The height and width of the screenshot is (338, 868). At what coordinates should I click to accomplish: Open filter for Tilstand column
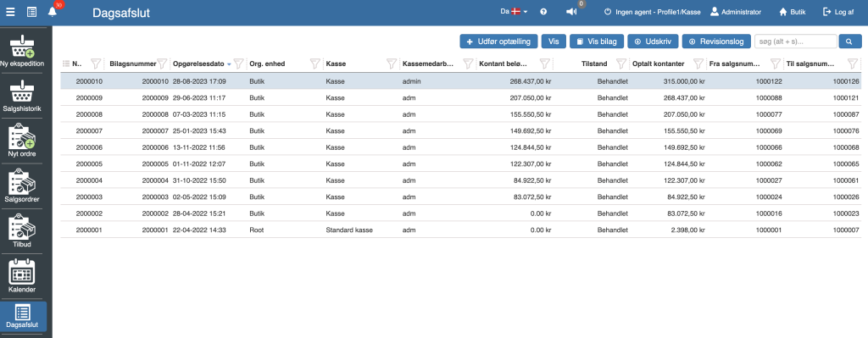pyautogui.click(x=621, y=64)
